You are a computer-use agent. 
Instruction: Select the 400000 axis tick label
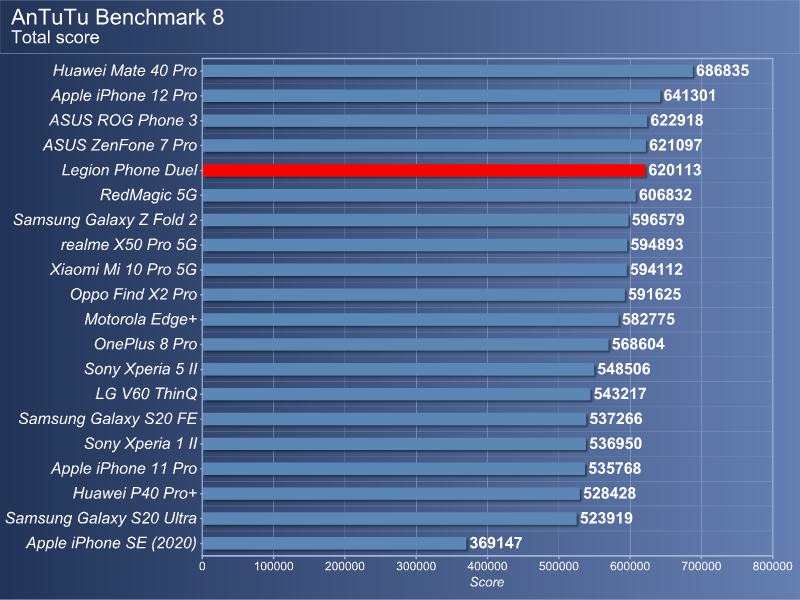click(487, 566)
